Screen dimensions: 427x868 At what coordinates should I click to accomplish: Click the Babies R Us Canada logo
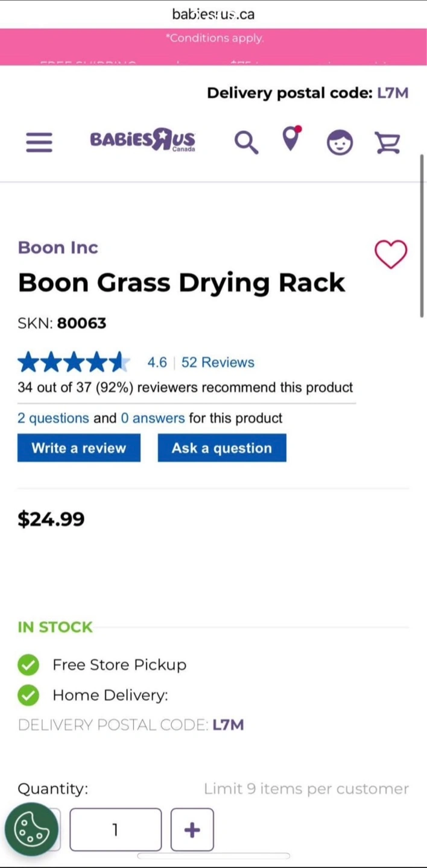point(142,140)
